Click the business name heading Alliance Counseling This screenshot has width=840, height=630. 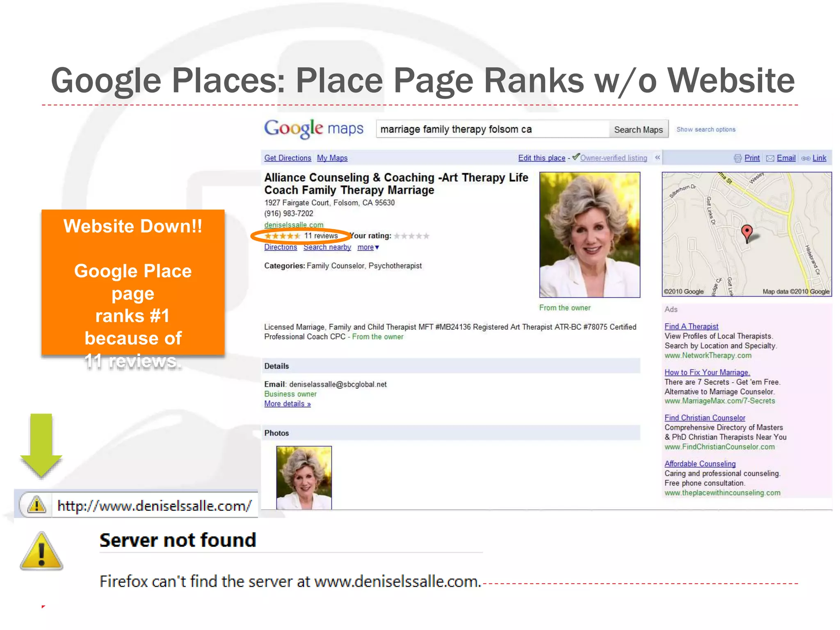pos(396,184)
